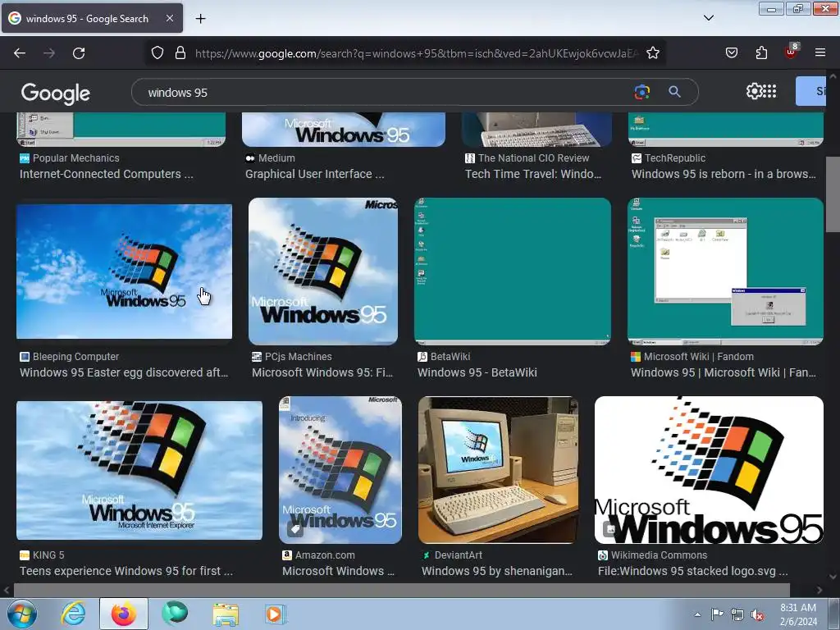Reload the current page
The height and width of the screenshot is (630, 840).
tap(79, 53)
